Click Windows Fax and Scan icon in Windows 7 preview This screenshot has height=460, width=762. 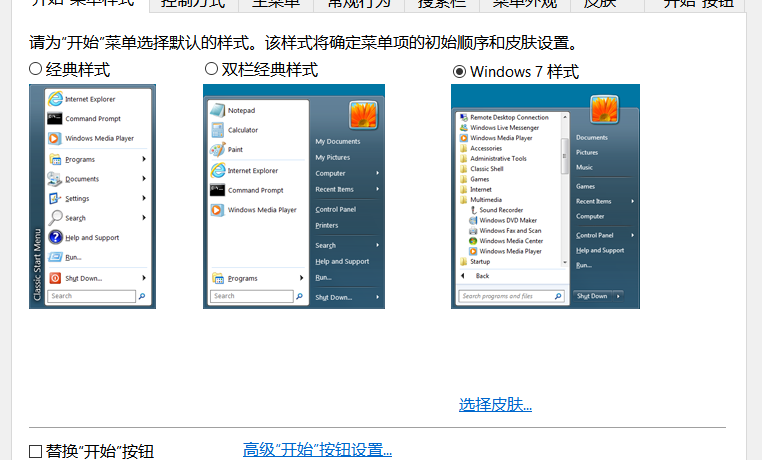(473, 230)
